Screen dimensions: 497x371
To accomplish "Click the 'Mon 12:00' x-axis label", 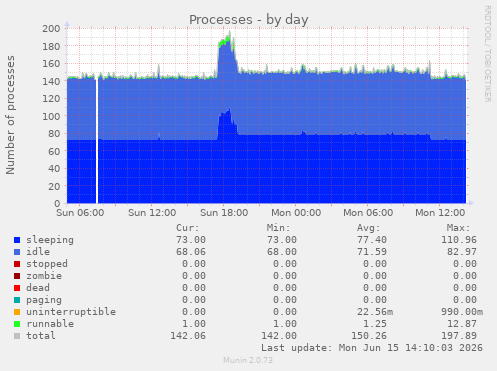I will point(440,213).
